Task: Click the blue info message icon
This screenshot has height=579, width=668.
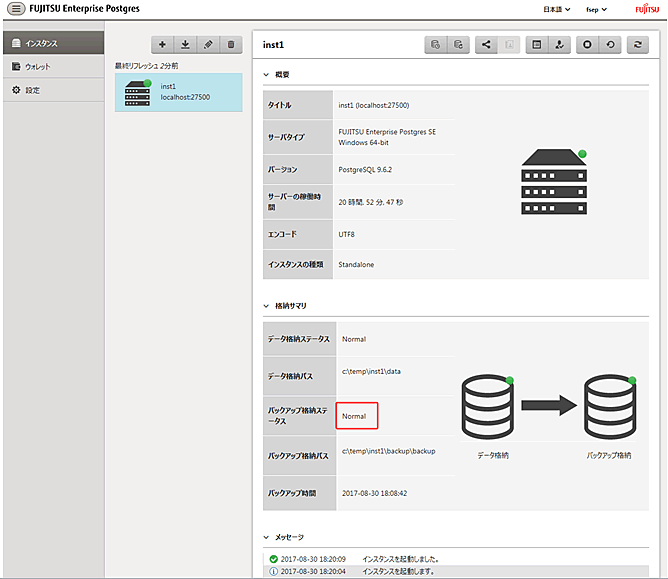Action: (274, 571)
